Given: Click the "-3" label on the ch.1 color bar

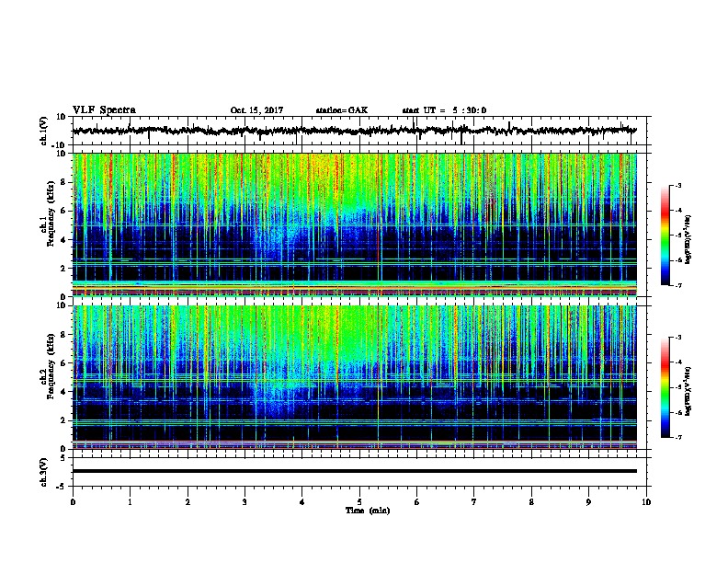Looking at the screenshot, I should 677,186.
